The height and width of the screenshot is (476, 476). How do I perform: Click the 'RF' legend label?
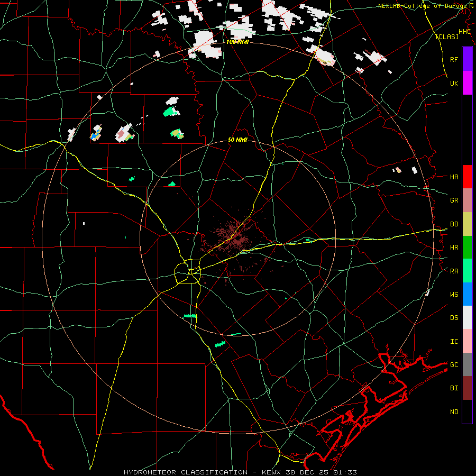(454, 59)
